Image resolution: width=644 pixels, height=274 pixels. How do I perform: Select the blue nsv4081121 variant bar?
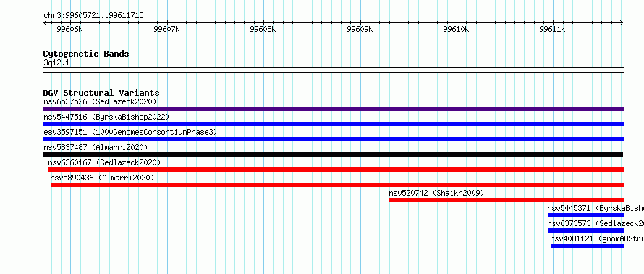point(588,246)
